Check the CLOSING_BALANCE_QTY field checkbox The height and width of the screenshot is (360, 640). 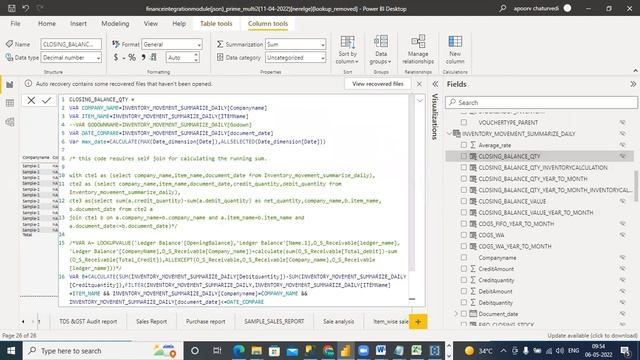464,156
